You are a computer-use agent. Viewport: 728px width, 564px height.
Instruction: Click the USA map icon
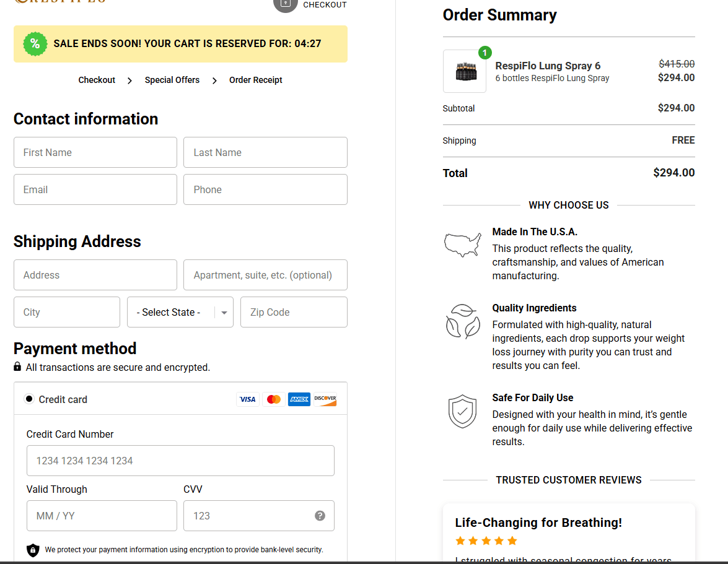click(x=462, y=245)
